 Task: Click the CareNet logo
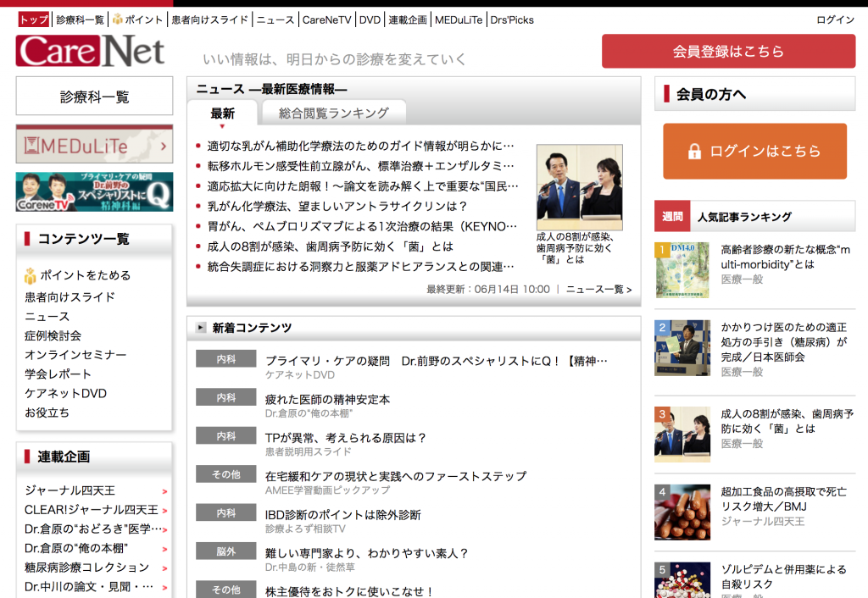point(90,51)
